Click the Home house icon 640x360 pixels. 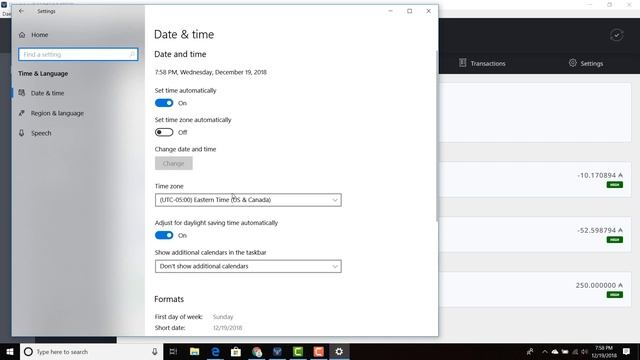pyautogui.click(x=22, y=35)
